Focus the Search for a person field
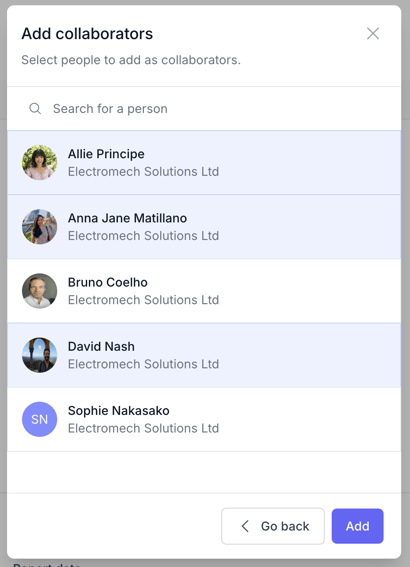 point(204,108)
